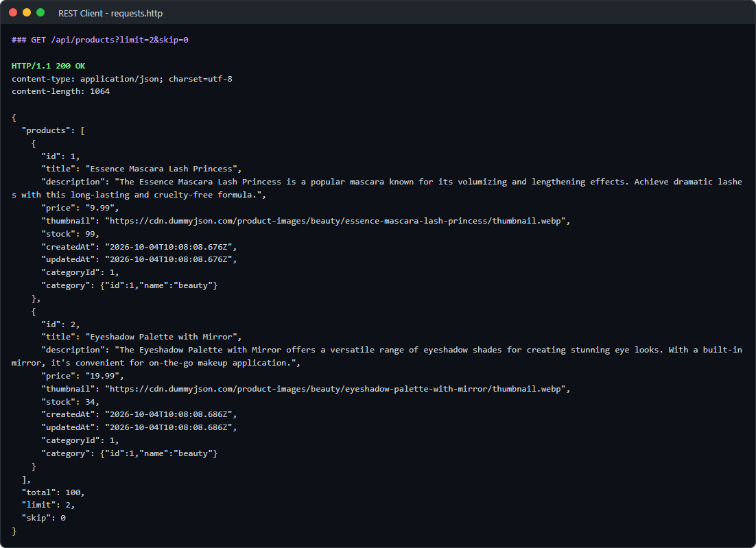Click the window title 'REST Client - requests.http'
Image resolution: width=756 pixels, height=548 pixels.
(x=110, y=14)
